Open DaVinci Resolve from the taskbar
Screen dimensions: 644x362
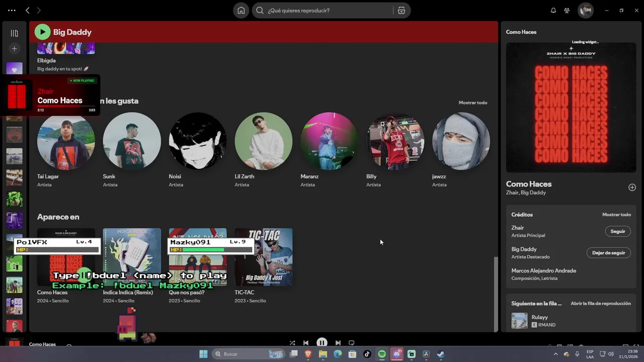(426, 354)
